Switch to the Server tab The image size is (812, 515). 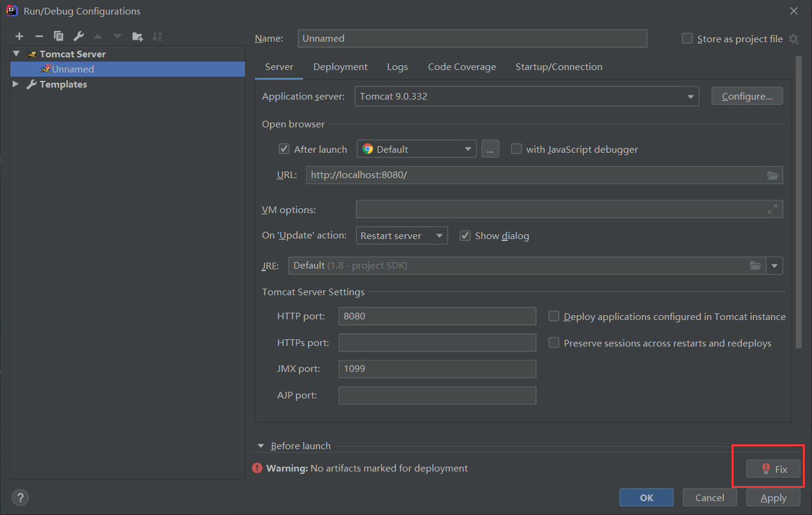tap(279, 67)
